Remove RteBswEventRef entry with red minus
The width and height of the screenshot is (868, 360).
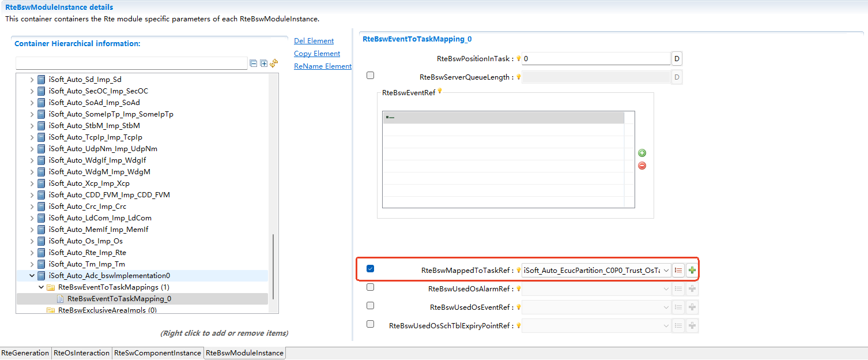point(641,166)
